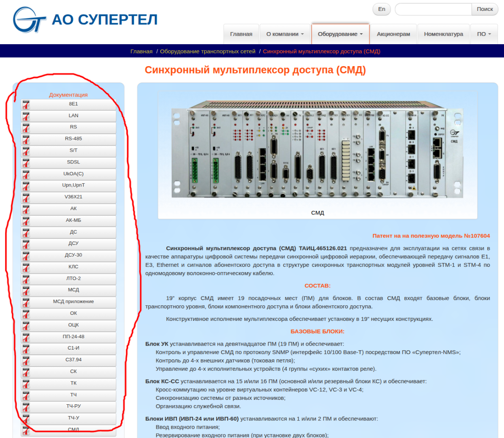Viewport: 504px width, 438px height.
Task: Click the PDF icon beside ОК
Action: point(26,314)
